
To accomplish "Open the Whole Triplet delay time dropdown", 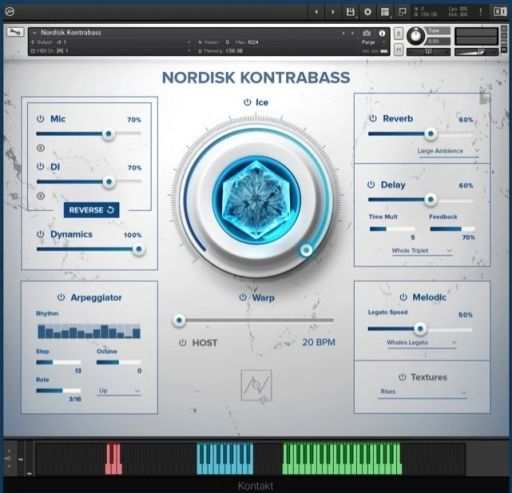I will (x=422, y=251).
